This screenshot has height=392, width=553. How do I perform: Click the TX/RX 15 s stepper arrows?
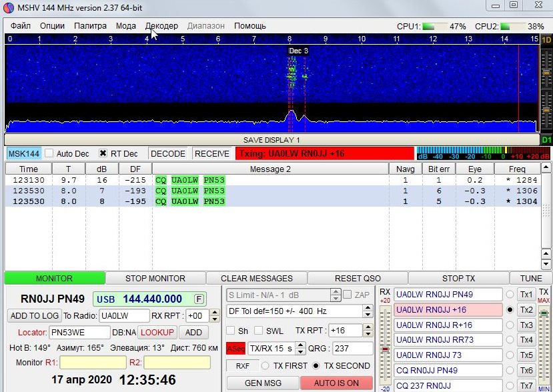(300, 349)
